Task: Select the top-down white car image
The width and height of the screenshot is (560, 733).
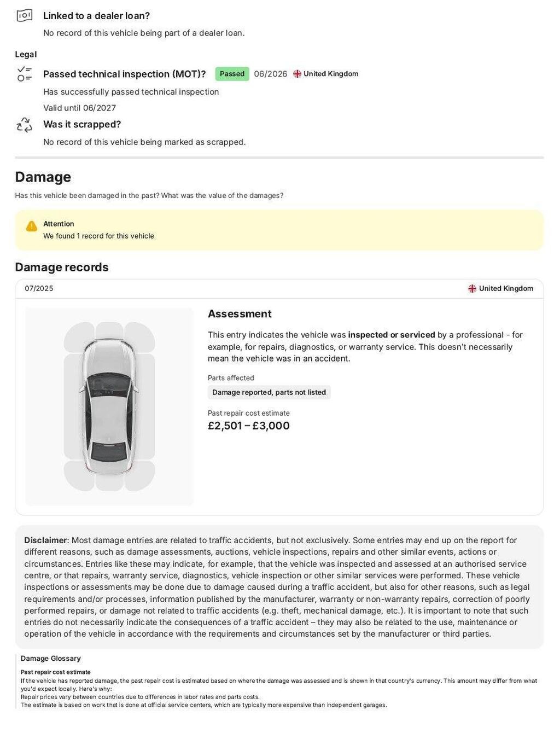Action: tap(109, 406)
